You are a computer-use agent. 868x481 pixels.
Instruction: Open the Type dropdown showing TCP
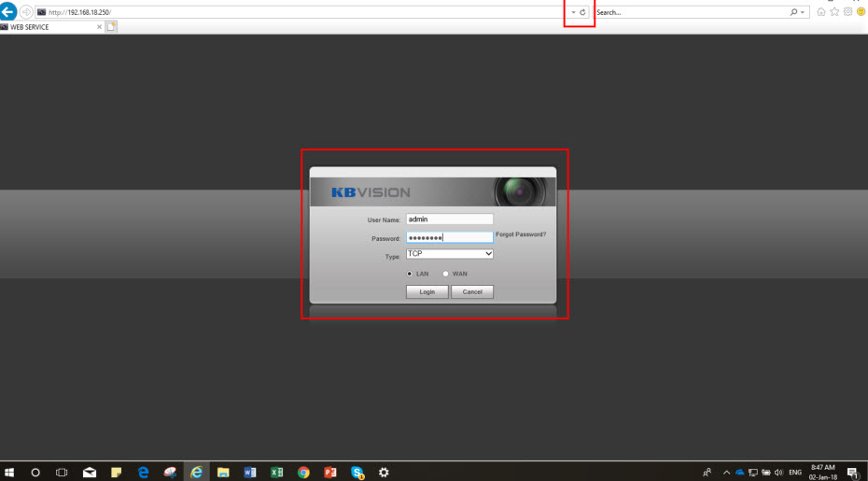(x=449, y=253)
